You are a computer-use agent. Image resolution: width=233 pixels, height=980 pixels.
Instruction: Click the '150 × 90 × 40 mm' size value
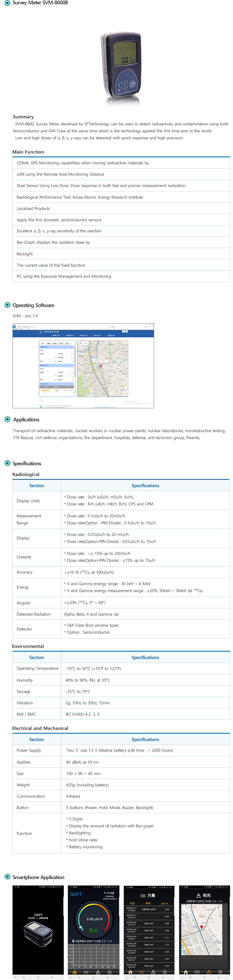click(x=83, y=774)
